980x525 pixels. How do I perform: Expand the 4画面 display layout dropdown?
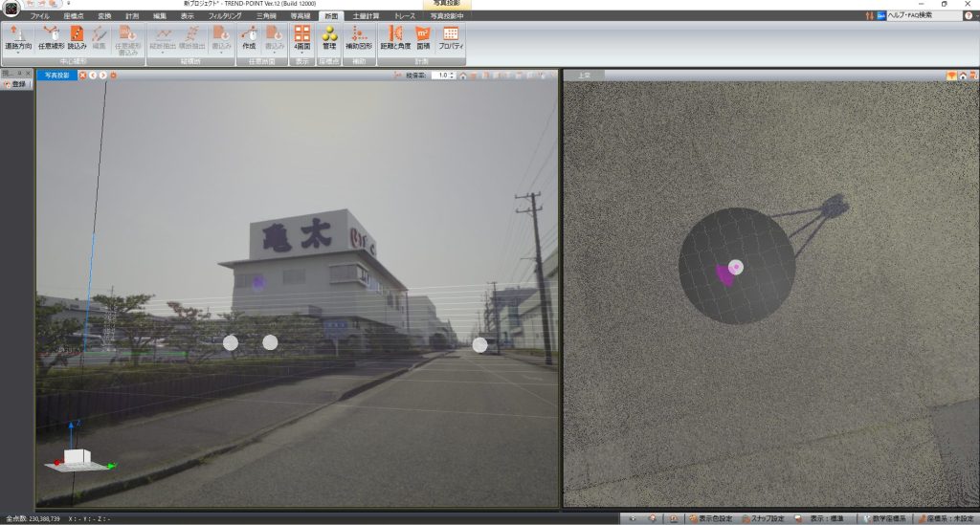coord(302,53)
